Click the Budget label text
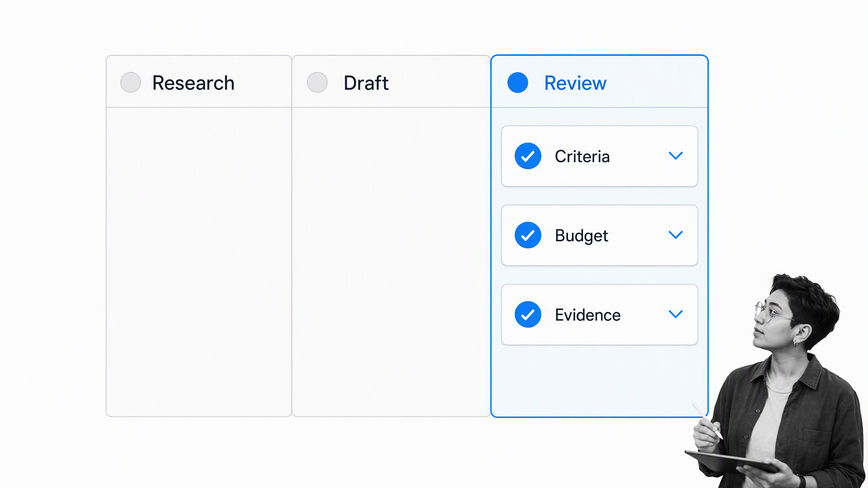The image size is (868, 488). [581, 236]
